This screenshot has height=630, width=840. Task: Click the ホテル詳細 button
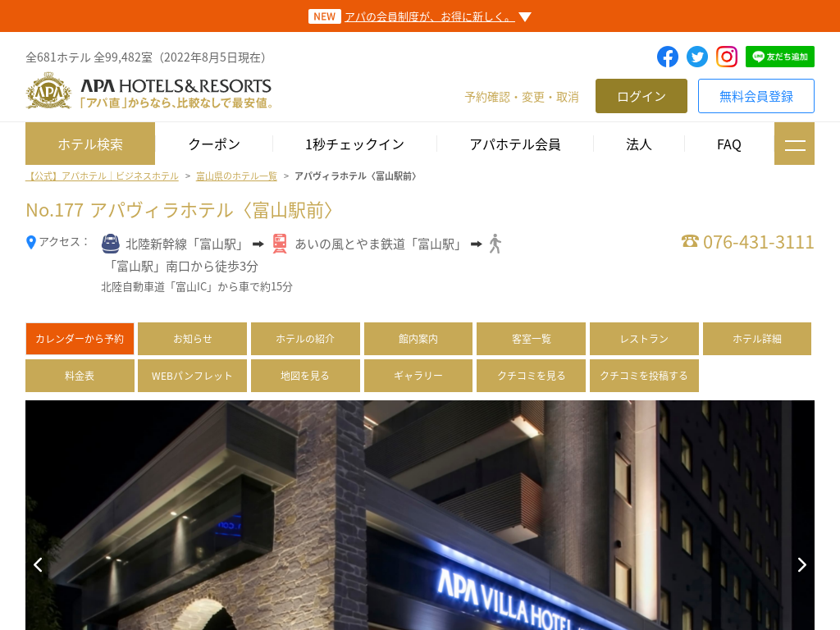757,339
